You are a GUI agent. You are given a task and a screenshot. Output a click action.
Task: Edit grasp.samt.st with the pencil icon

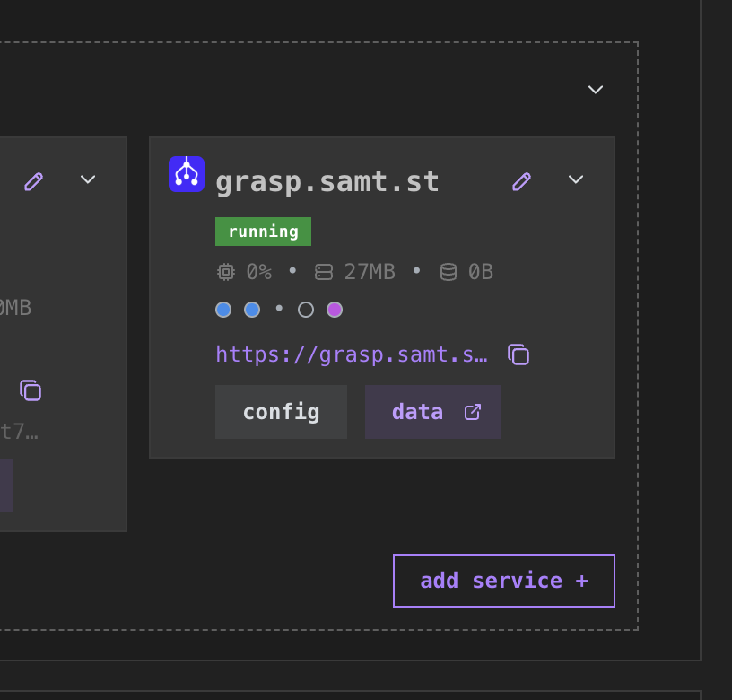point(521,181)
